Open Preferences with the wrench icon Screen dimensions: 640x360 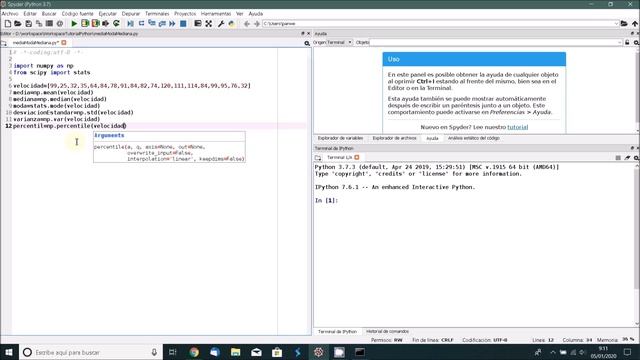[x=221, y=24]
